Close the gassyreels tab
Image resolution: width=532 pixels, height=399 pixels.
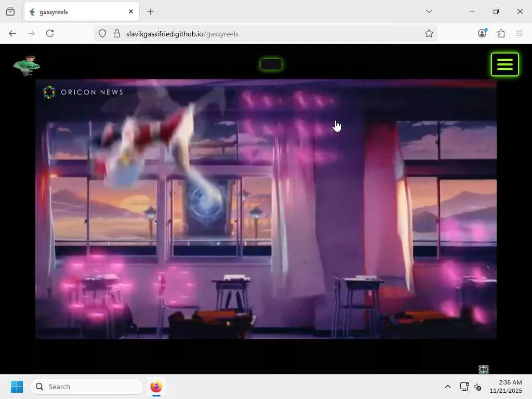pyautogui.click(x=131, y=11)
